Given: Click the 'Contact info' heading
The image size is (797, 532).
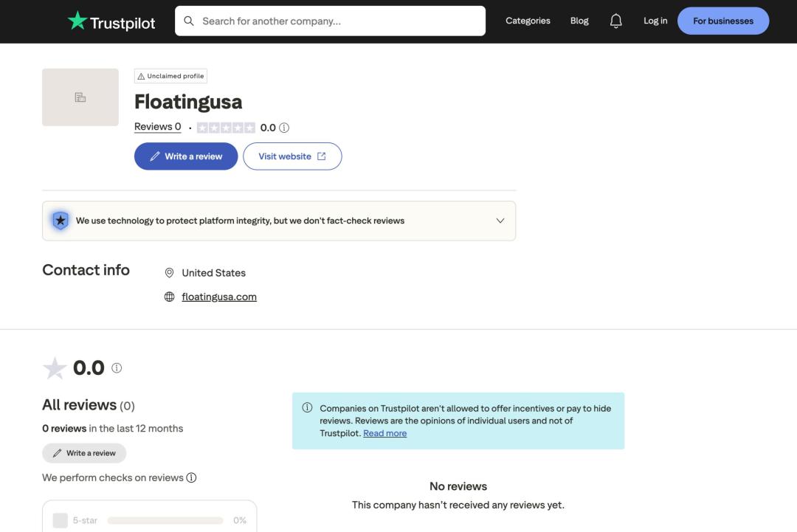Looking at the screenshot, I should [86, 270].
